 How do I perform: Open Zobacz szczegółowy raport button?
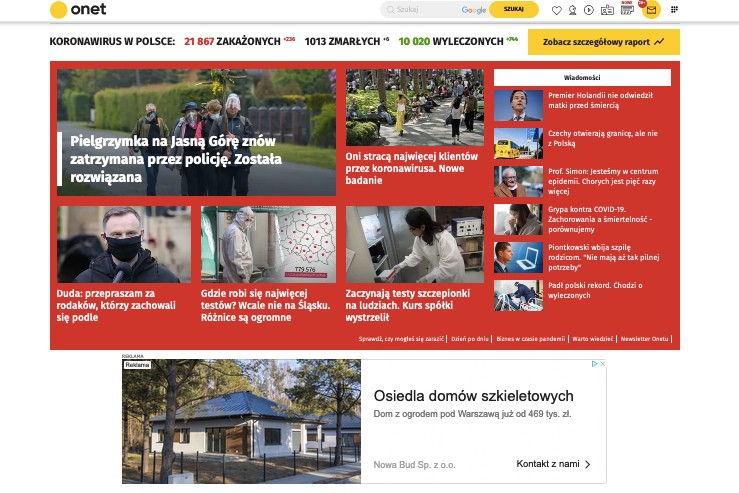point(603,42)
